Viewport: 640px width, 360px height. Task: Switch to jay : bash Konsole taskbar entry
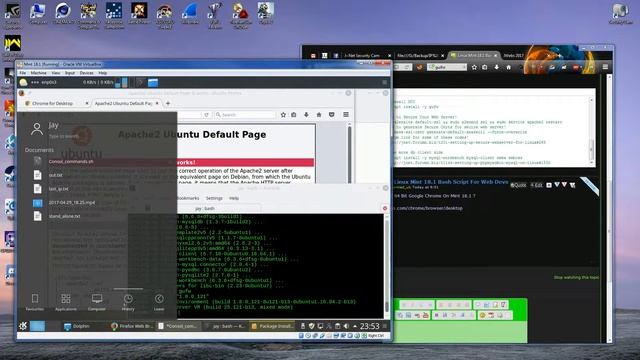pyautogui.click(x=226, y=326)
